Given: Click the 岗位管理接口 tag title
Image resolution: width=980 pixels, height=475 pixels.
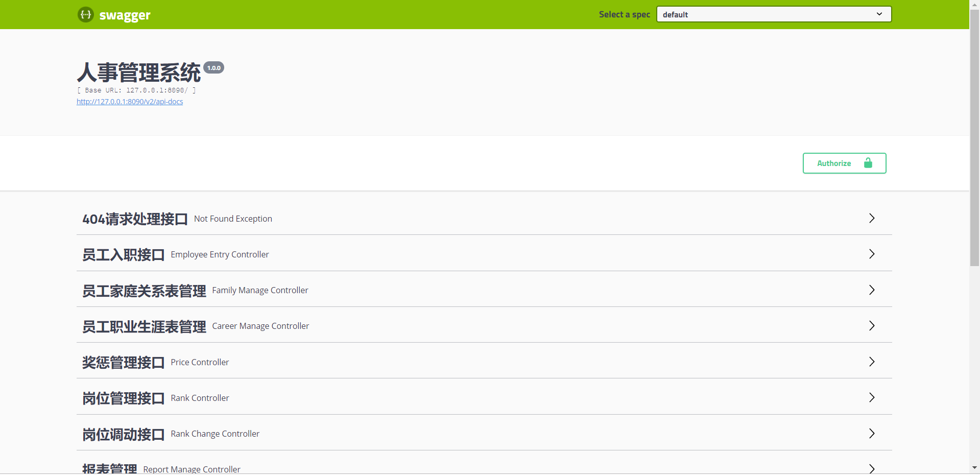Looking at the screenshot, I should pyautogui.click(x=124, y=398).
